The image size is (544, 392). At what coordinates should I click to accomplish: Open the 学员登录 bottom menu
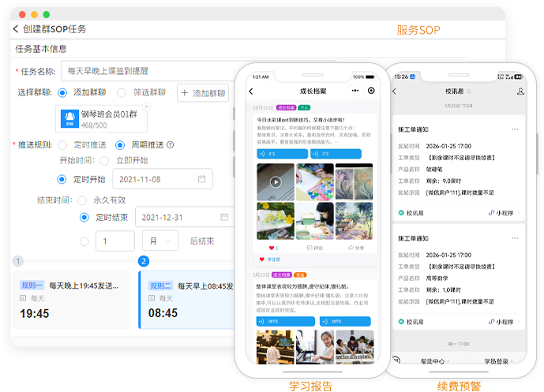click(x=496, y=361)
